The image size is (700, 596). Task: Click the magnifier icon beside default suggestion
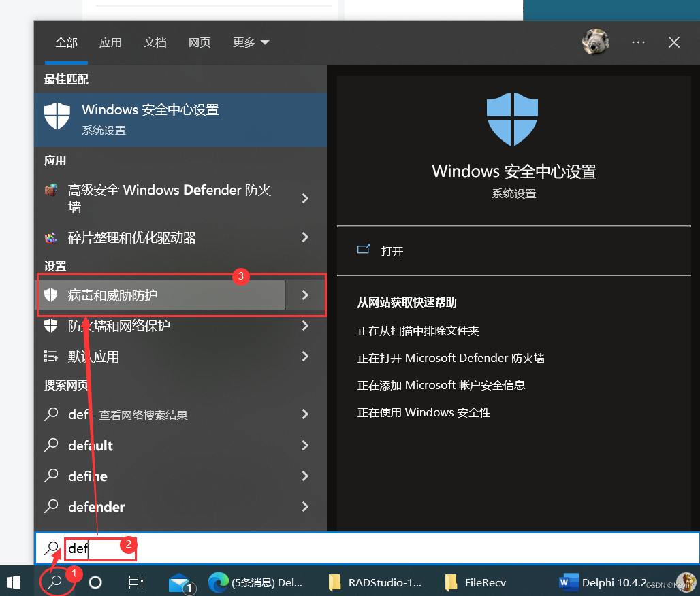(x=51, y=445)
